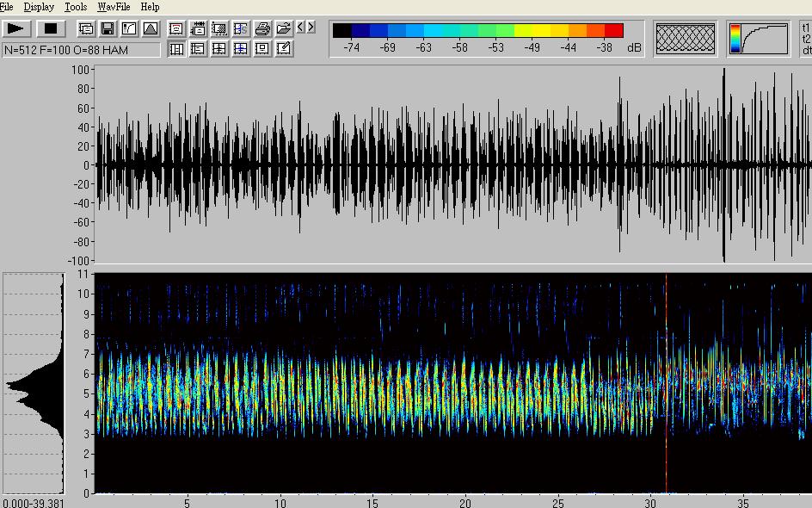Click the N=512 F=100 O=88 HAM status field
The height and width of the screenshot is (508, 812).
pos(81,50)
